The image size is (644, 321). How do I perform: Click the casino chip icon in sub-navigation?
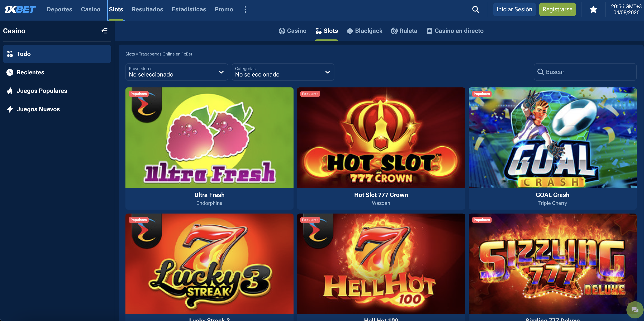click(x=282, y=31)
